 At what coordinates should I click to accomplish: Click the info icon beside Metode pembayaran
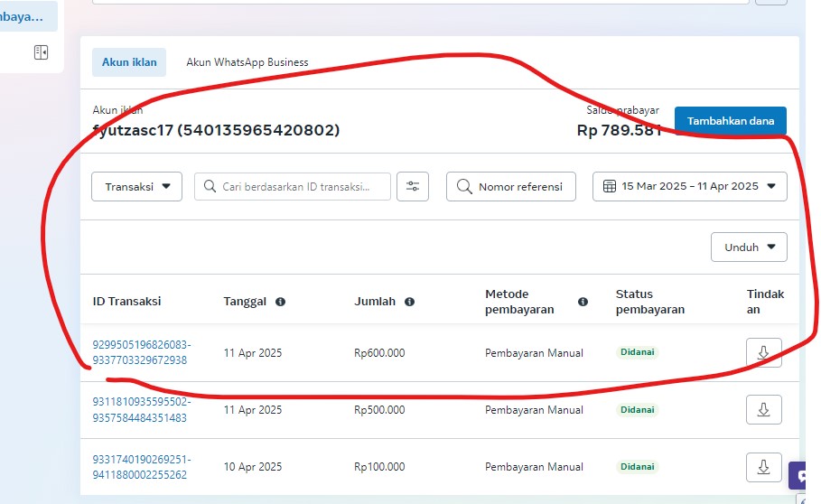click(583, 302)
